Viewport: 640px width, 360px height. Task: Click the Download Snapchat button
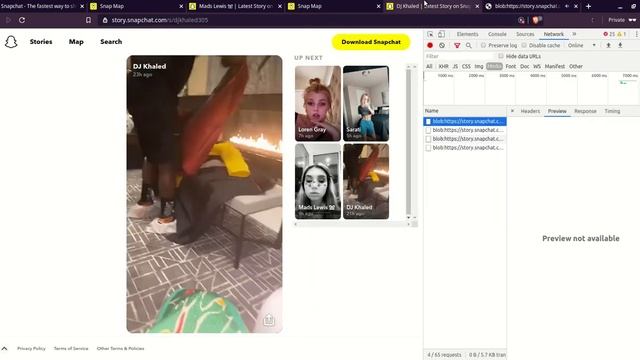[371, 42]
